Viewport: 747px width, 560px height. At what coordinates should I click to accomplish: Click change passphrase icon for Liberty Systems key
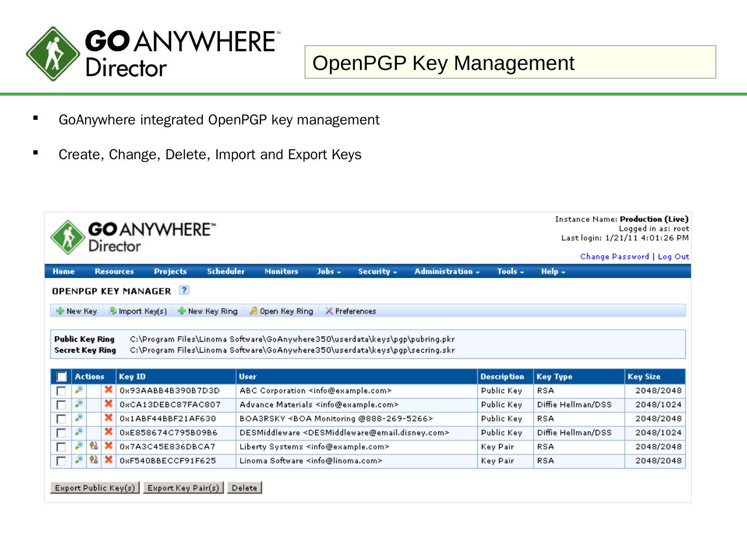click(x=94, y=446)
